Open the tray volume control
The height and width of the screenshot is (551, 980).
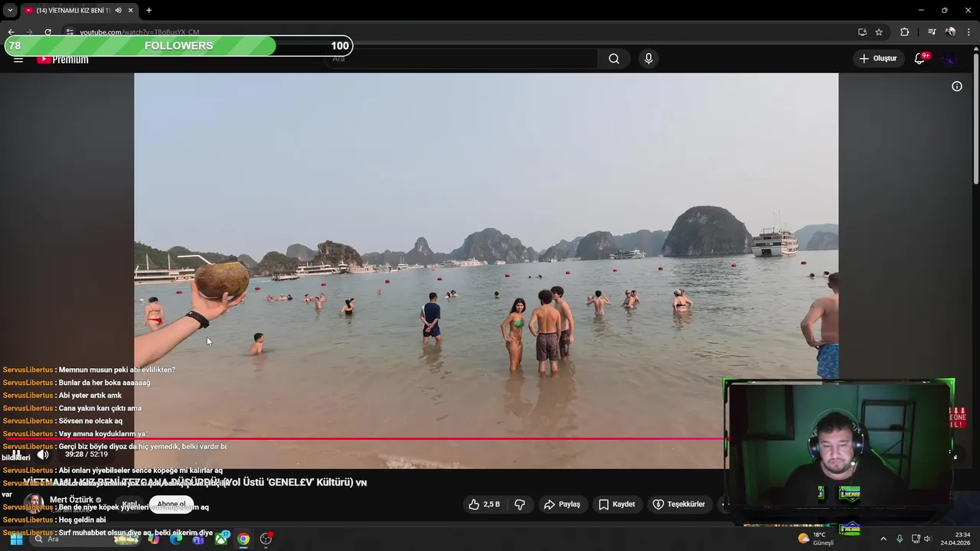point(927,539)
